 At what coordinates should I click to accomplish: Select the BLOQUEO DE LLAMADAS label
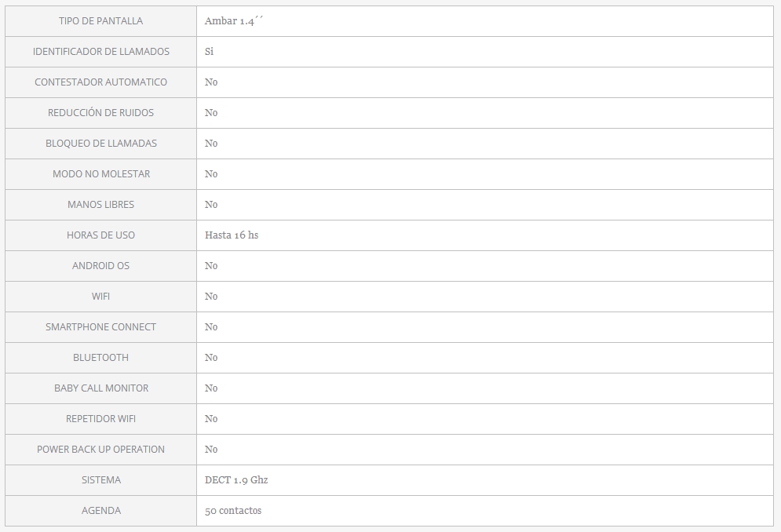coord(100,144)
